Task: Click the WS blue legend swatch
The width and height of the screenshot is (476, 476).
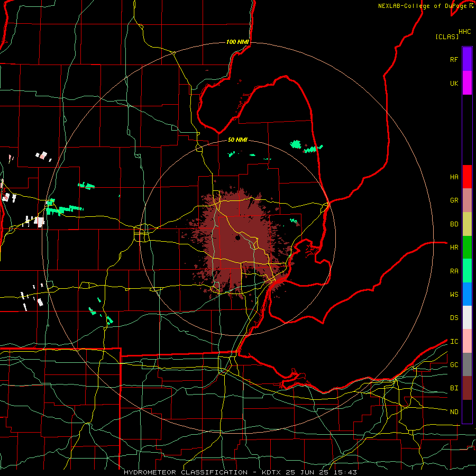Action: pyautogui.click(x=467, y=294)
